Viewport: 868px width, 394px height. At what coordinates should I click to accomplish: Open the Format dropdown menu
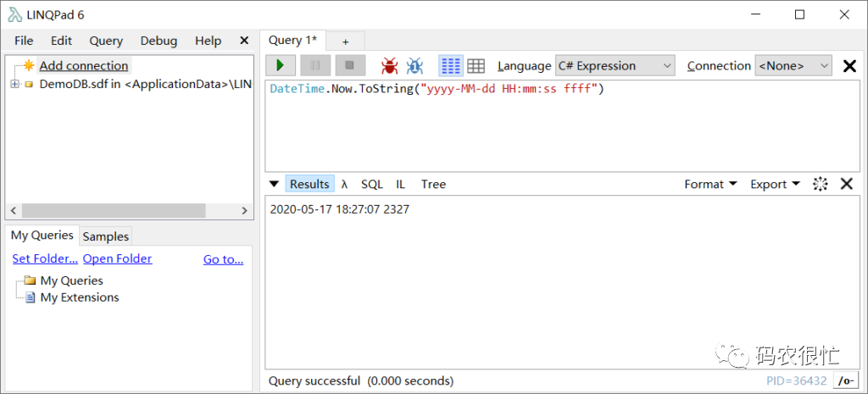pyautogui.click(x=711, y=184)
